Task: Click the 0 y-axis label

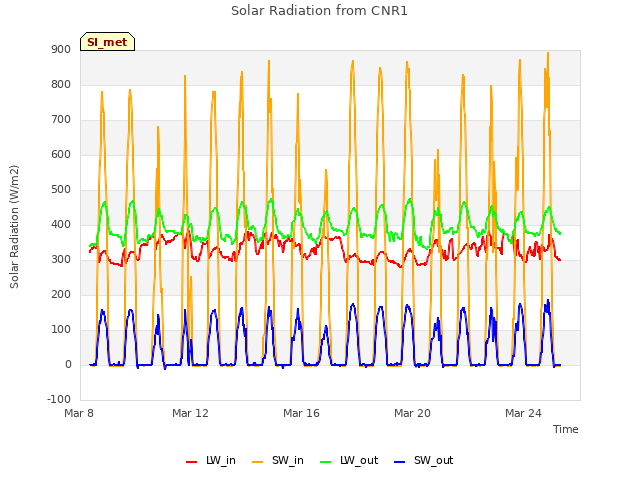Action: (68, 365)
